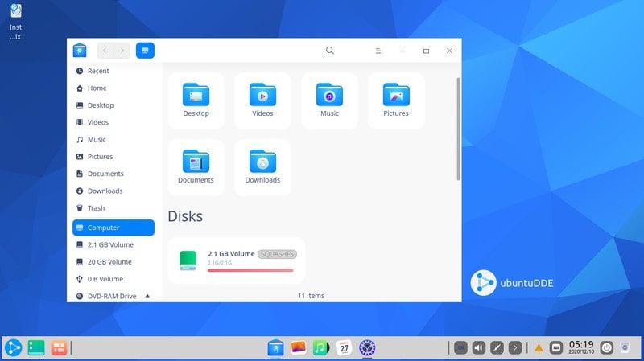Click the keyboard layout tray indicator
Screen dimensions: 644x361
(460, 348)
